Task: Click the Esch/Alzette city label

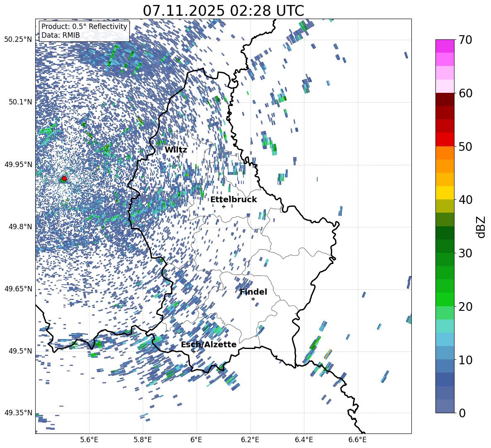Action: pyautogui.click(x=209, y=345)
